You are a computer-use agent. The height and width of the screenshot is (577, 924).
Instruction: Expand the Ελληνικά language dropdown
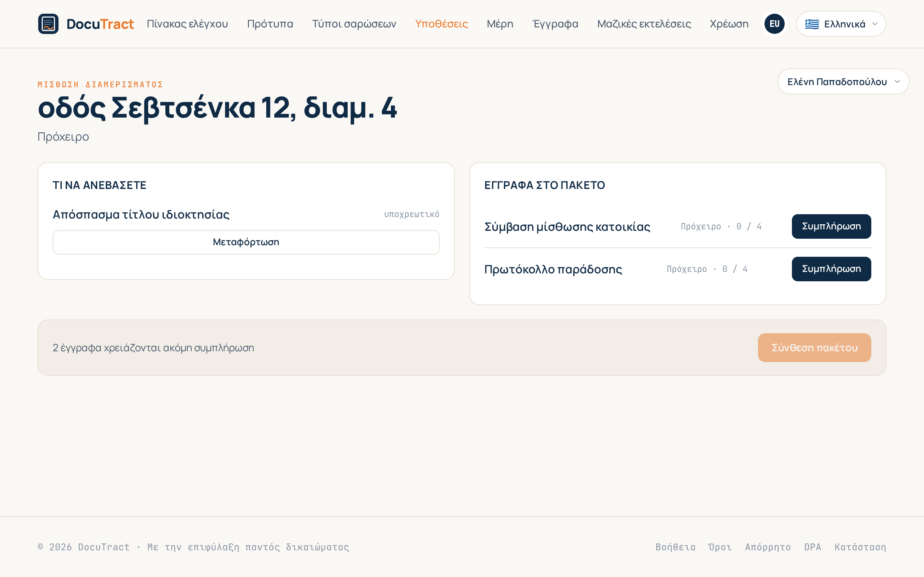pyautogui.click(x=841, y=24)
